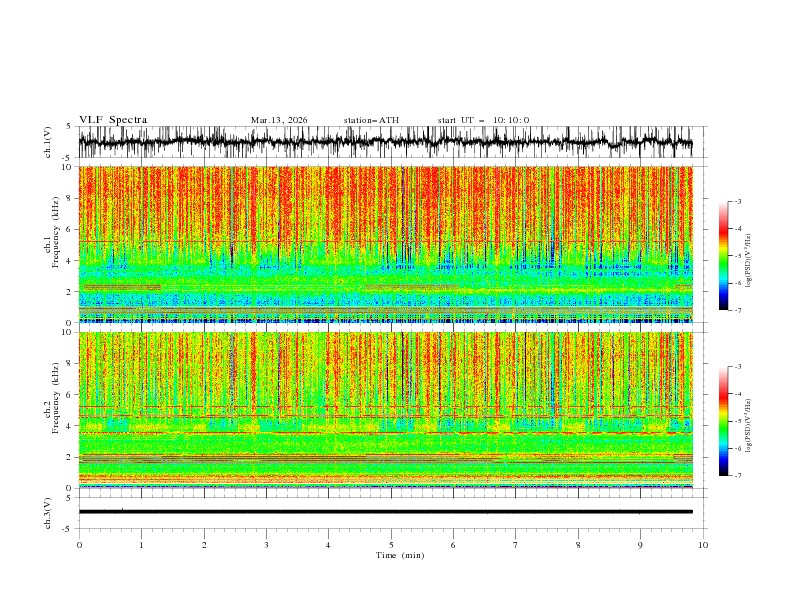Click '-7' on the ch.2 colorbar scale
This screenshot has width=792, height=612.
738,476
